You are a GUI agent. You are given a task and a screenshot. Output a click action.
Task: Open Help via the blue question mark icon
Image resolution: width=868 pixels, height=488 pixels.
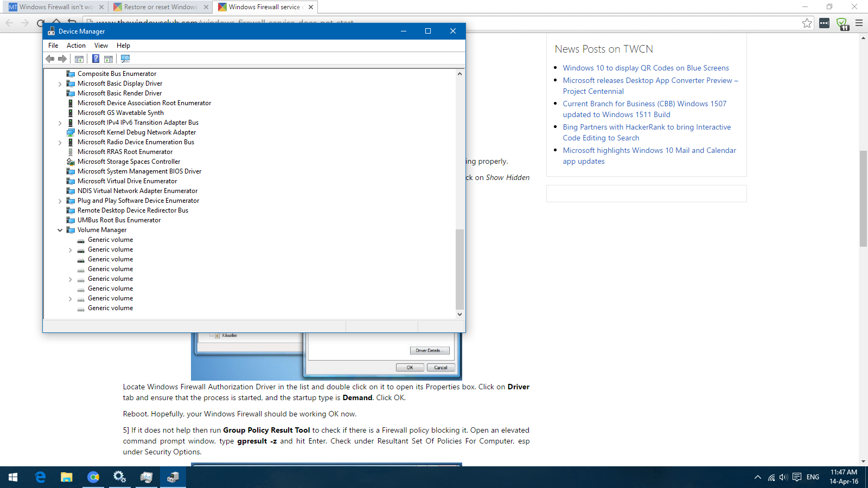point(95,59)
